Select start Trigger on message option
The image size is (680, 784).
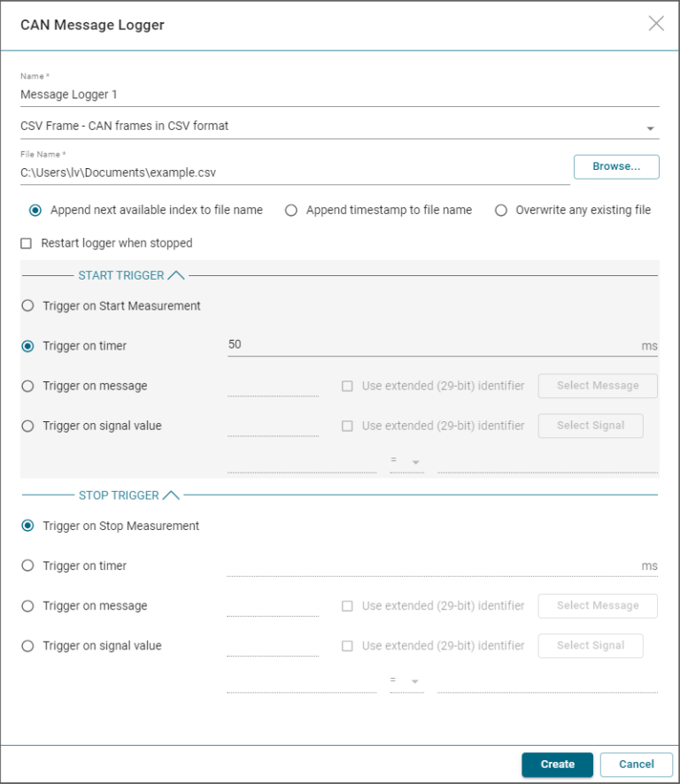[27, 386]
